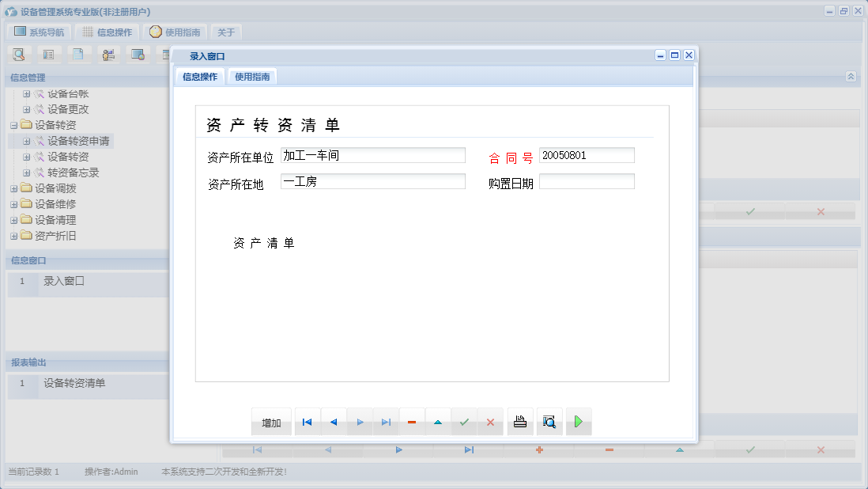Open print preview in the entry window
The width and height of the screenshot is (868, 489).
point(549,422)
